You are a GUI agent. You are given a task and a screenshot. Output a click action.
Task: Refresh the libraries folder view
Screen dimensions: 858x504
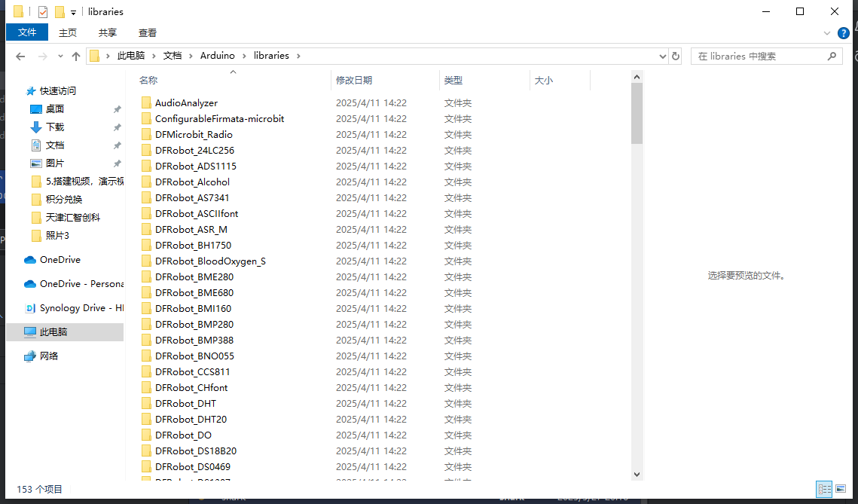point(676,57)
